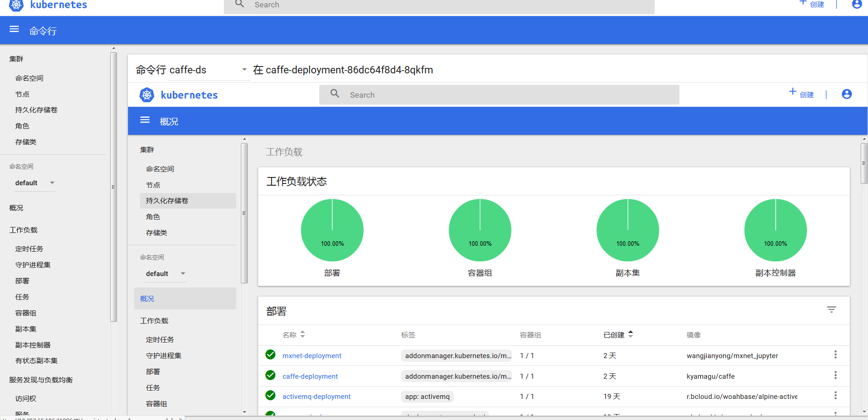
Task: Select 命名空间 under 集群 in the outer sidebar
Action: (29, 78)
